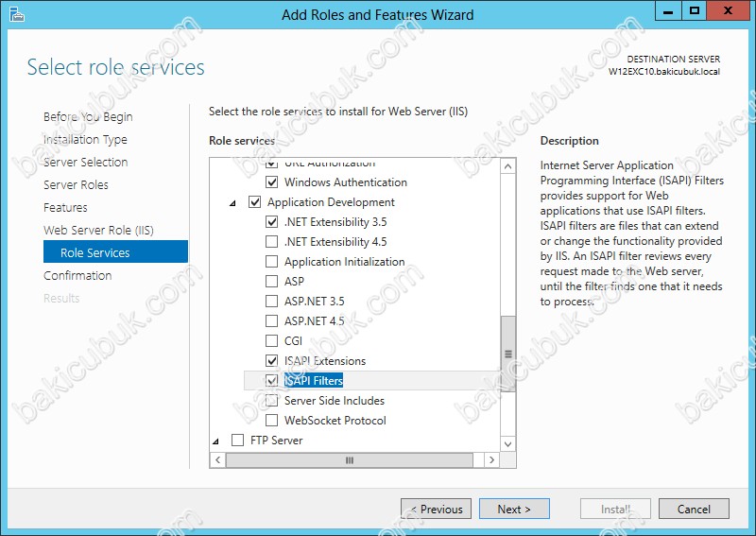Jump to the Confirmation step
Screen dimensions: 756x536
77,275
